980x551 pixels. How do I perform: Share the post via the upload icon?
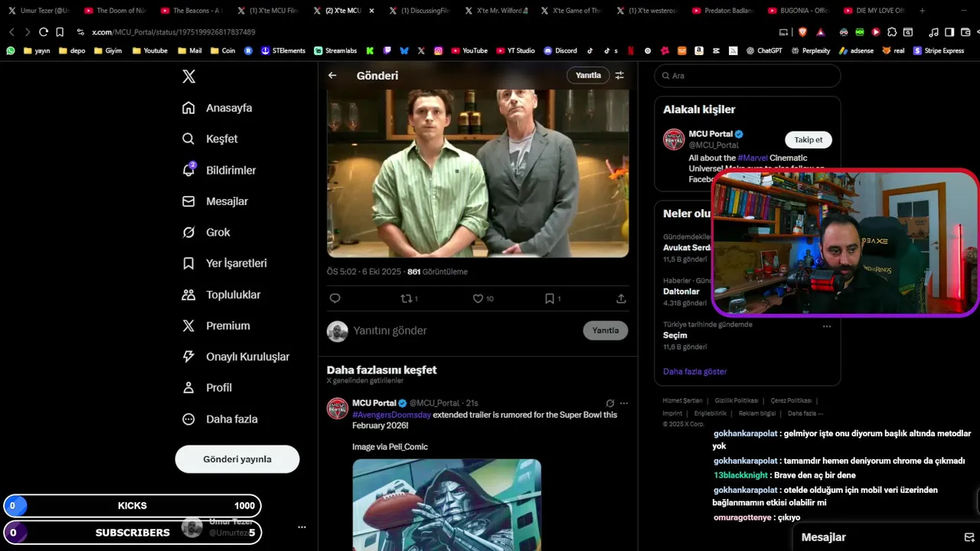coord(621,298)
